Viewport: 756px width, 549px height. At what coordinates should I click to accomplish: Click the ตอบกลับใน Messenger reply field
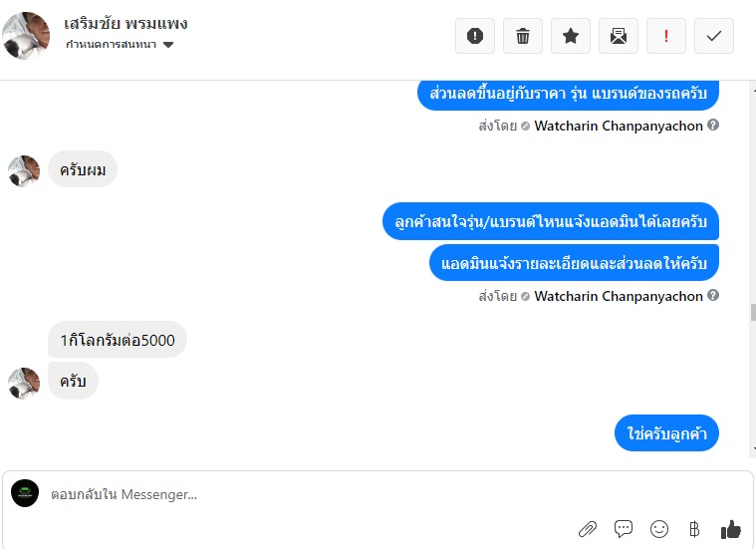pos(309,494)
